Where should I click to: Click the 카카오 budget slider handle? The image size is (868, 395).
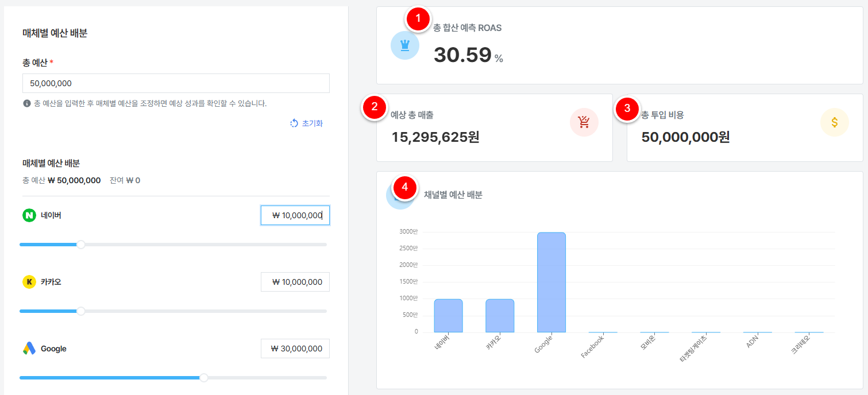click(81, 311)
